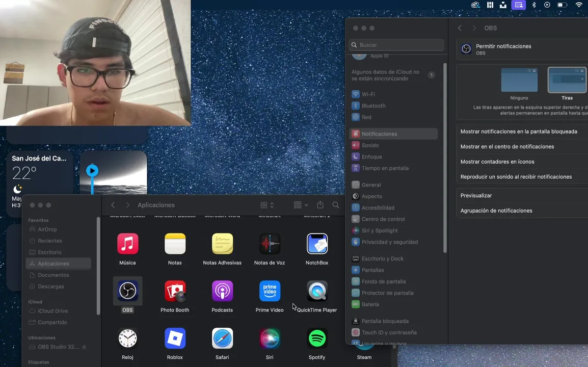
Task: Open Notas Adhesivas app icon
Action: pos(222,244)
